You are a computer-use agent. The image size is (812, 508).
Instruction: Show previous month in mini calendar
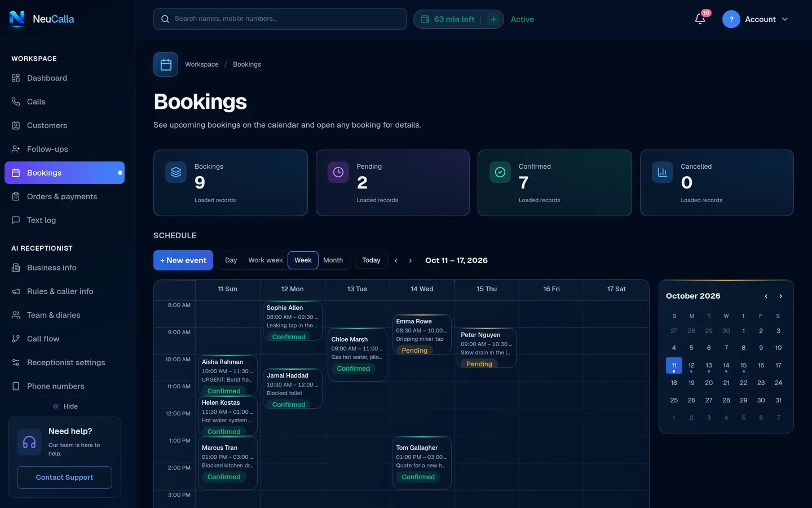(x=766, y=296)
